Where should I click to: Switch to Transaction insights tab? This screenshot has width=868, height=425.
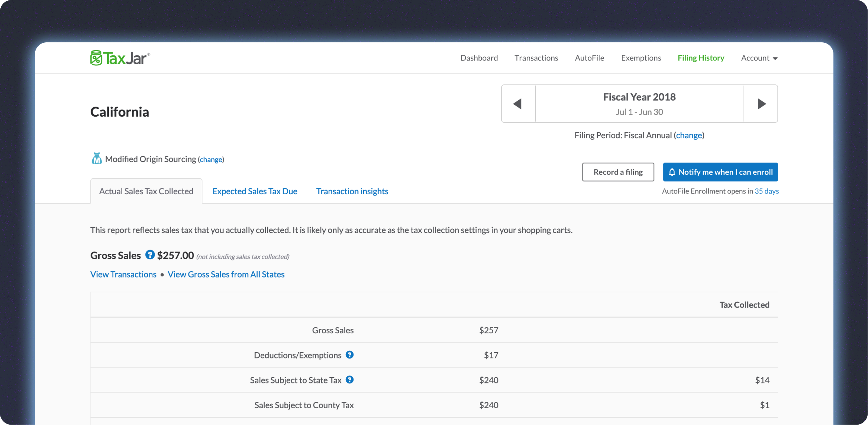[352, 191]
